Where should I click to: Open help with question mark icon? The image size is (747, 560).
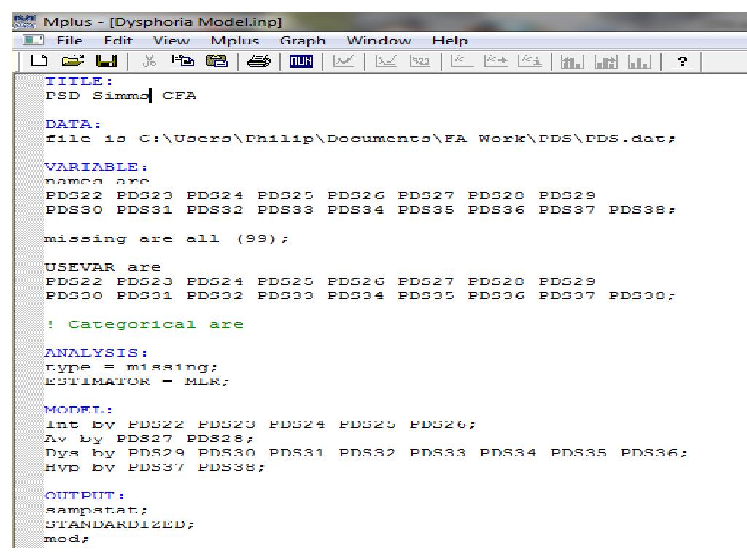(x=682, y=61)
